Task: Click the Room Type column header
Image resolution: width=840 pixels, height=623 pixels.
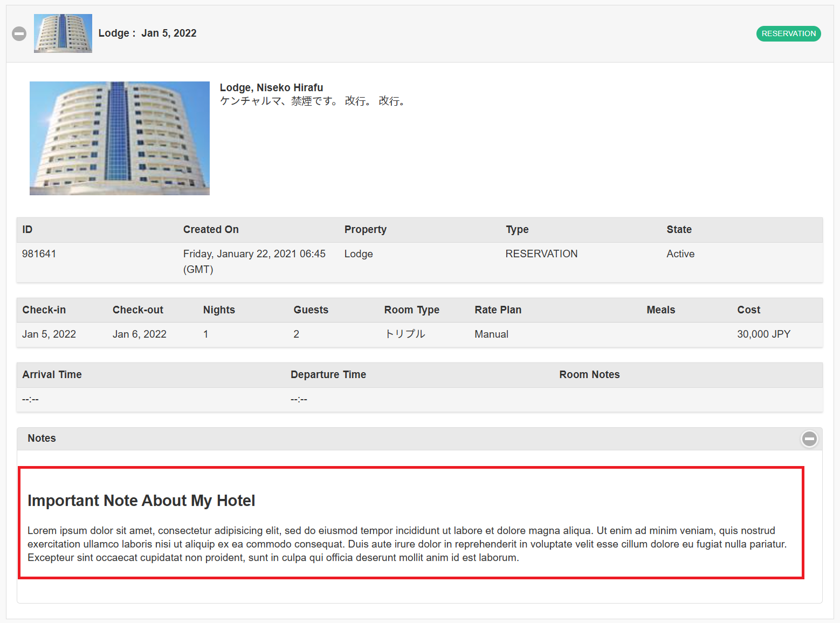Action: tap(412, 310)
